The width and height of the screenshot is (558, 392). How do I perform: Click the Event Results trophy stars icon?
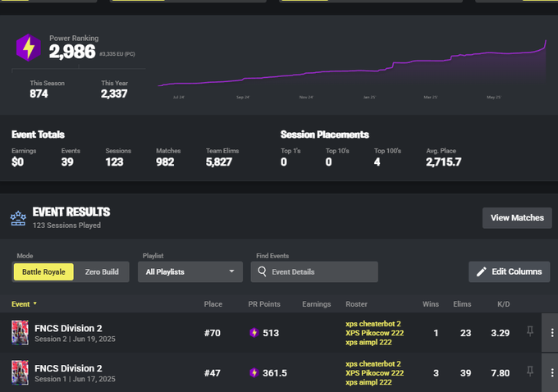[x=18, y=218]
